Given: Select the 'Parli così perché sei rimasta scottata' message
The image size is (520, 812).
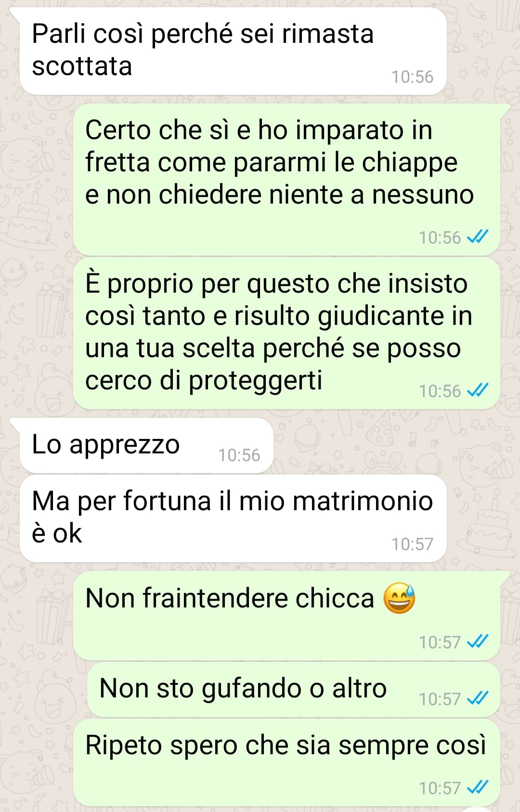Looking at the screenshot, I should click(x=233, y=51).
